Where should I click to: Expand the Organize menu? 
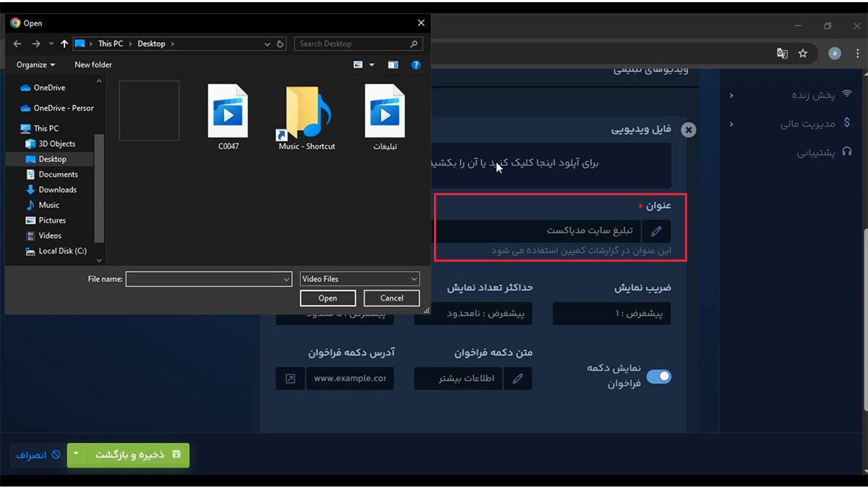pyautogui.click(x=35, y=65)
